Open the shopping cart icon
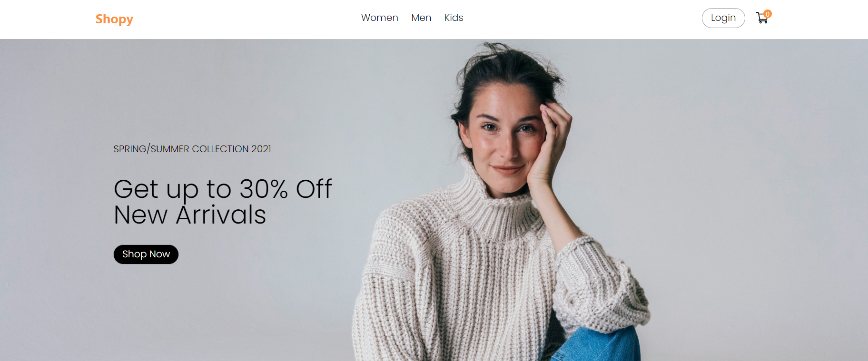868x361 pixels. (762, 18)
